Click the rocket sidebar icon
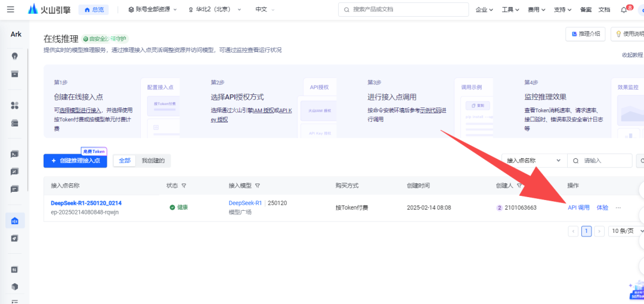The width and height of the screenshot is (644, 304). [15, 238]
